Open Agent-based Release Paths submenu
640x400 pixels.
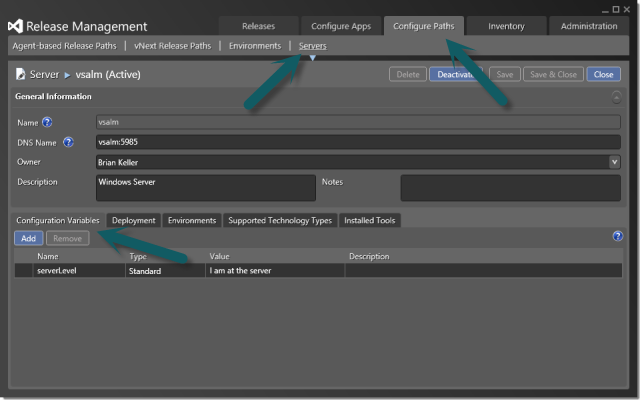pyautogui.click(x=64, y=46)
